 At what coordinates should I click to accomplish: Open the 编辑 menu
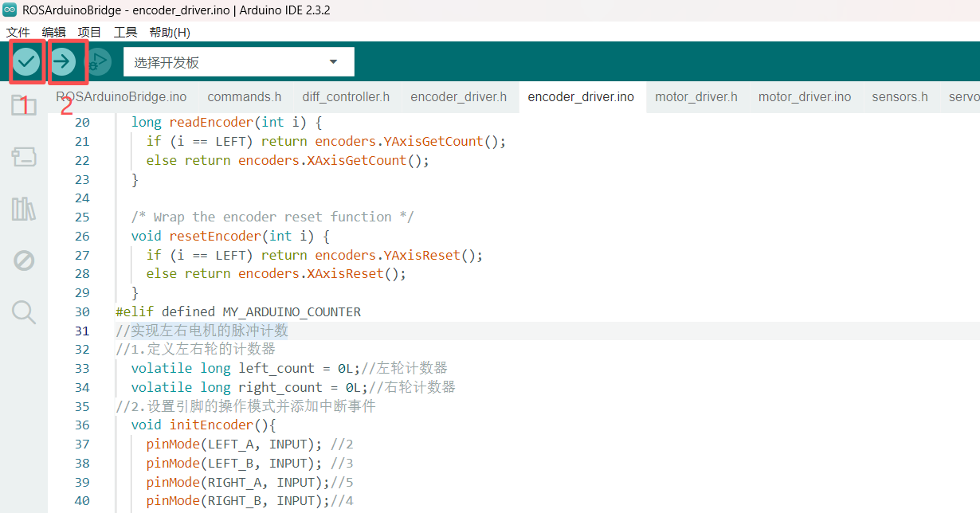53,33
